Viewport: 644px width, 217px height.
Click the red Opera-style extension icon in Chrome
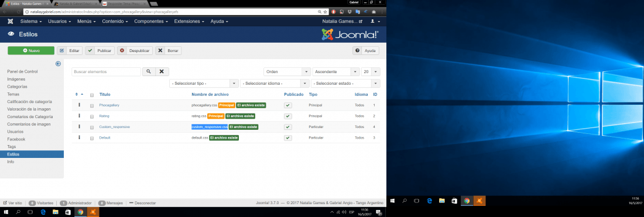[x=333, y=12]
